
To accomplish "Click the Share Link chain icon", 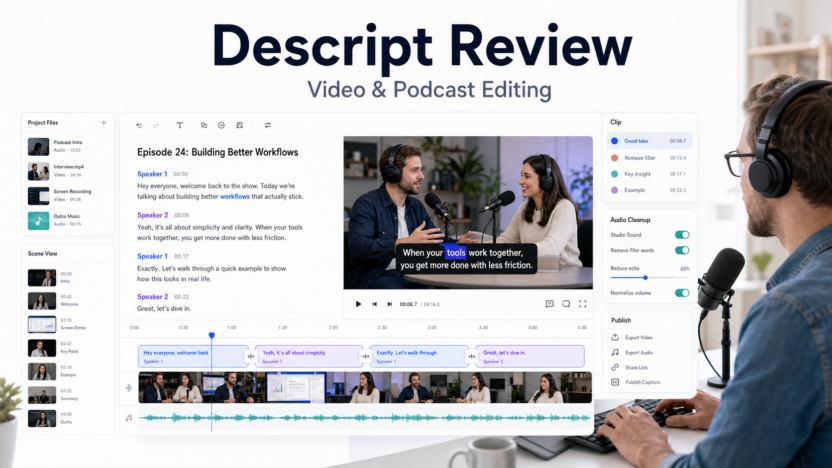I will click(615, 367).
